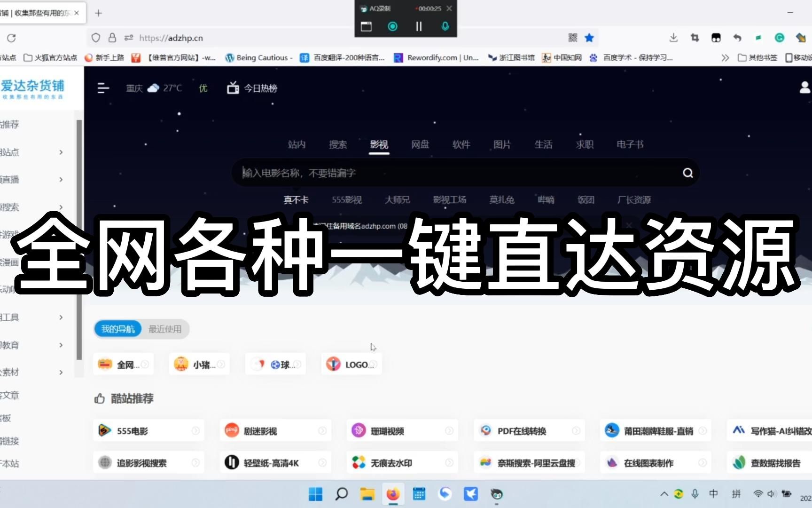Screen dimensions: 812x508
Task: Open the 剧迷影视 site card
Action: point(275,431)
